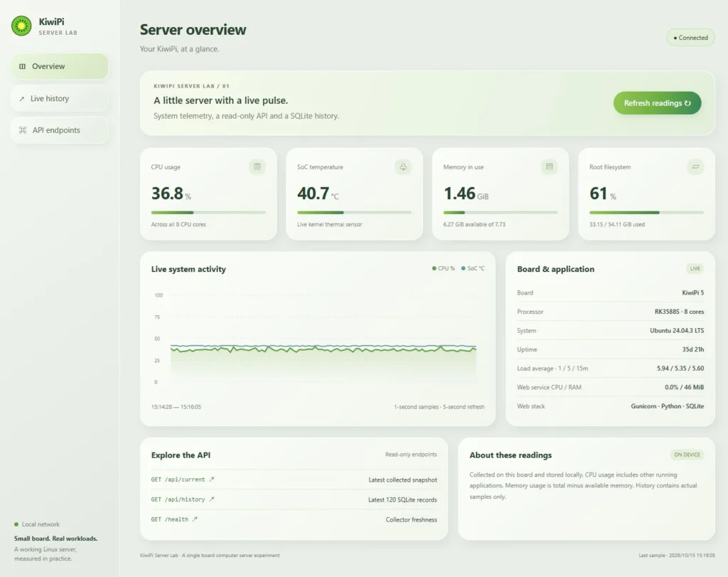The height and width of the screenshot is (577, 728).
Task: Click the external arrow icon beside /health
Action: 195,519
